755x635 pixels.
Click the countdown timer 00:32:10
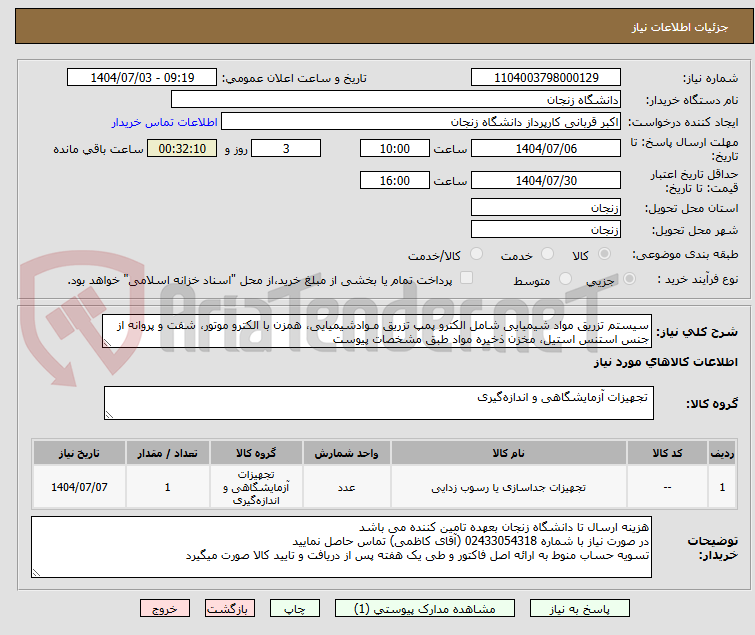click(182, 148)
